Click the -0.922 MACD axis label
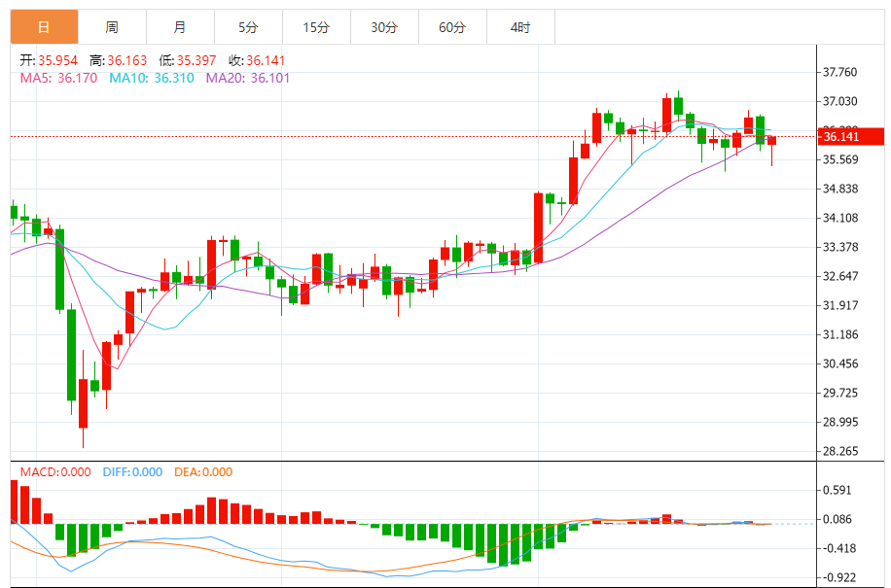Screen dimensions: 891x588 [x=838, y=577]
